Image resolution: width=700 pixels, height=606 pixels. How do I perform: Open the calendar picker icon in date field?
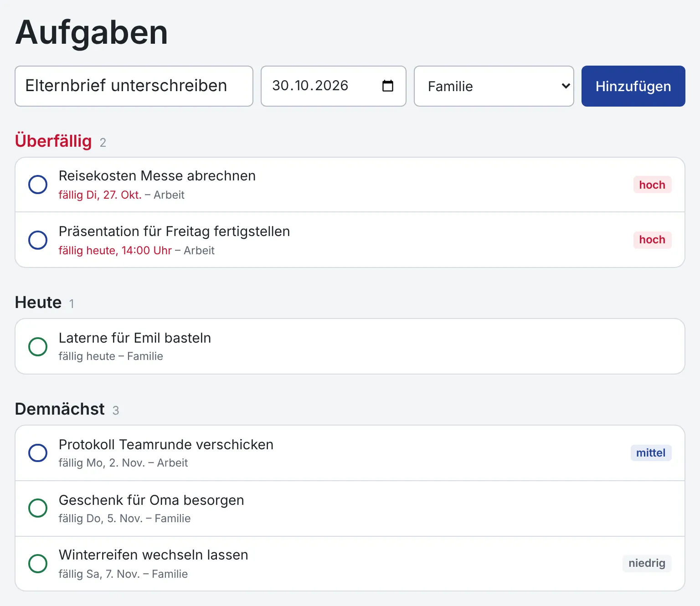(x=388, y=86)
